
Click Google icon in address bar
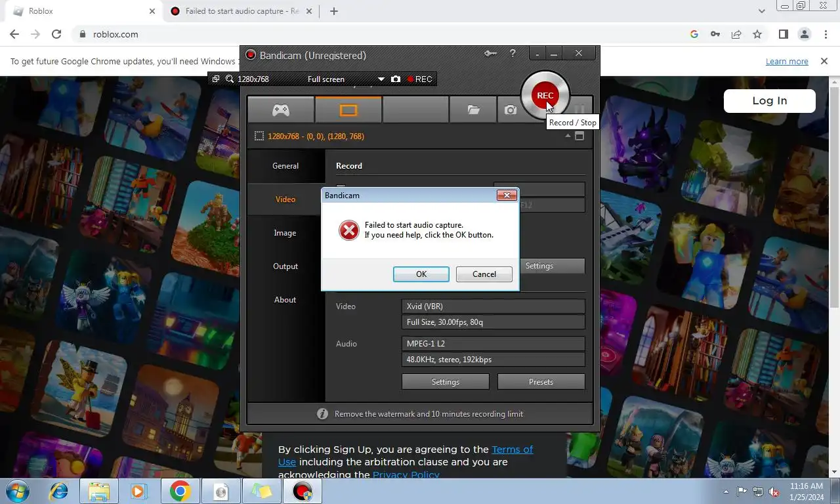click(694, 34)
